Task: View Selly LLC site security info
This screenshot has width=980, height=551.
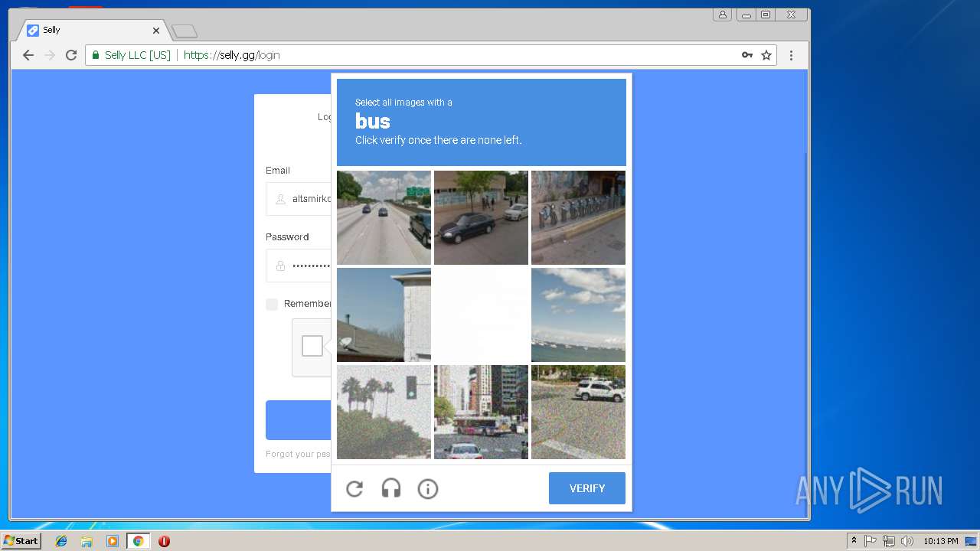Action: [131, 55]
